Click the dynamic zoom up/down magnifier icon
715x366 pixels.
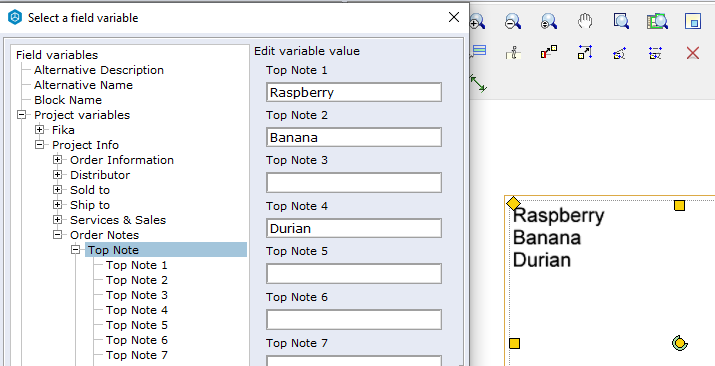(549, 21)
